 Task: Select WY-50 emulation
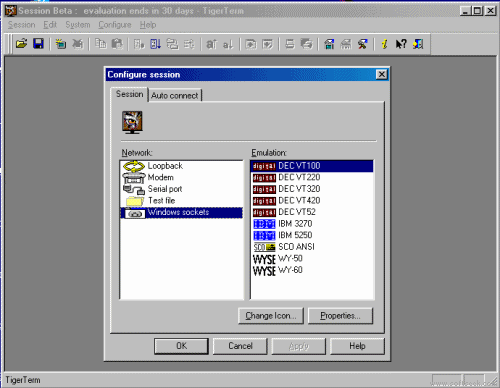312,259
